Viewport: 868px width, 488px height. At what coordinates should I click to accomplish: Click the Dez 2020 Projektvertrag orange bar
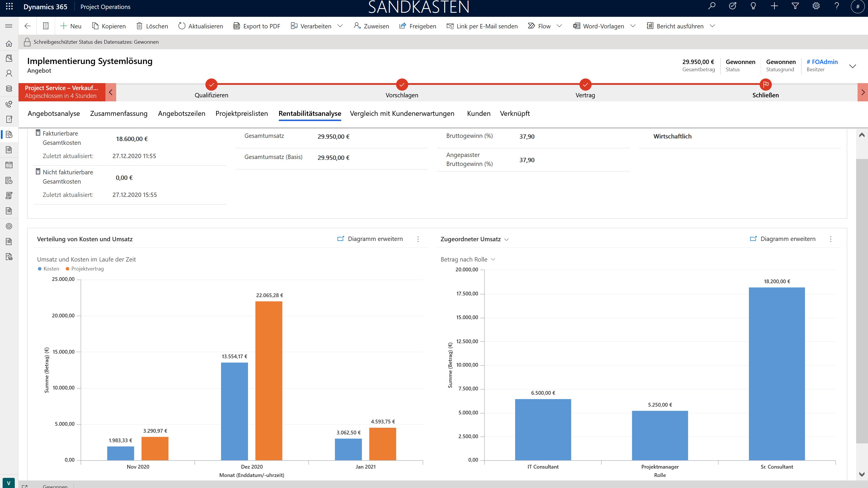[x=269, y=381]
